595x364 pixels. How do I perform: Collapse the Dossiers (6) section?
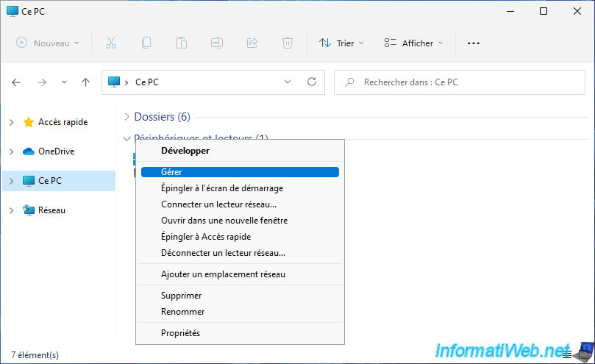(127, 117)
